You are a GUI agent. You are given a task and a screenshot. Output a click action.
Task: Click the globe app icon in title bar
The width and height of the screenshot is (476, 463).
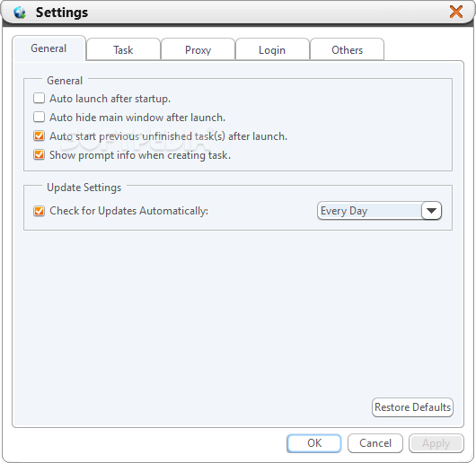coord(20,13)
